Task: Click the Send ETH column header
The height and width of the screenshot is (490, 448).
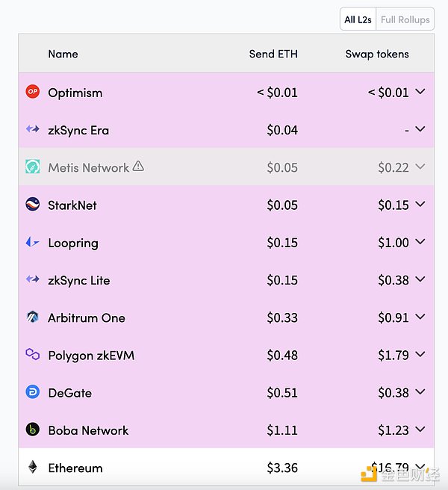Action: (273, 54)
